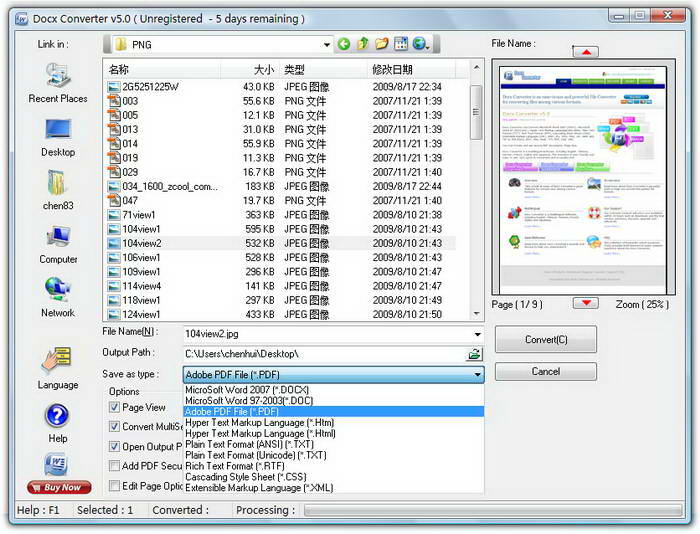The image size is (700, 534).
Task: Choose Plain Text Format (ANSI) option
Action: point(333,444)
